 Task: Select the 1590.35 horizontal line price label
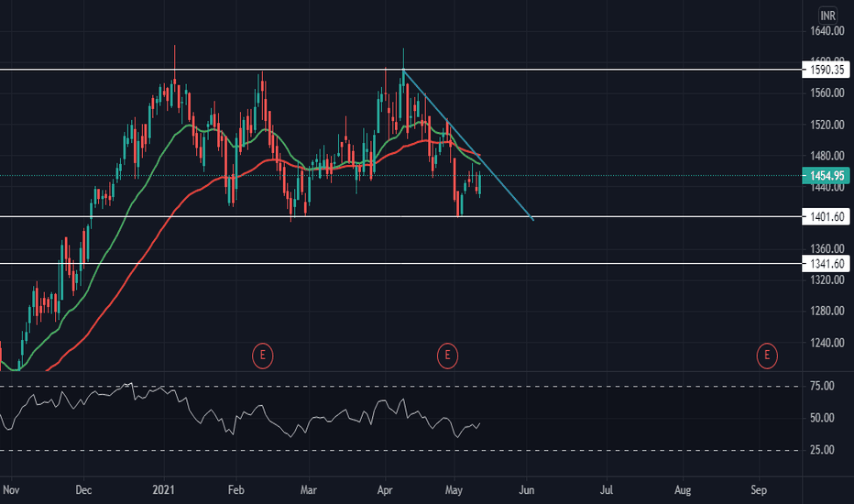tap(826, 70)
